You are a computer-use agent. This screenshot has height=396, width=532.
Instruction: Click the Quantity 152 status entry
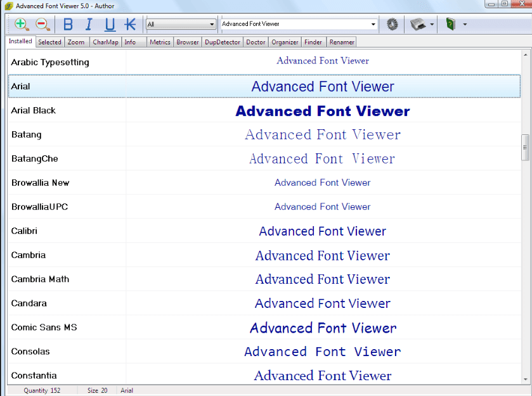pyautogui.click(x=42, y=390)
